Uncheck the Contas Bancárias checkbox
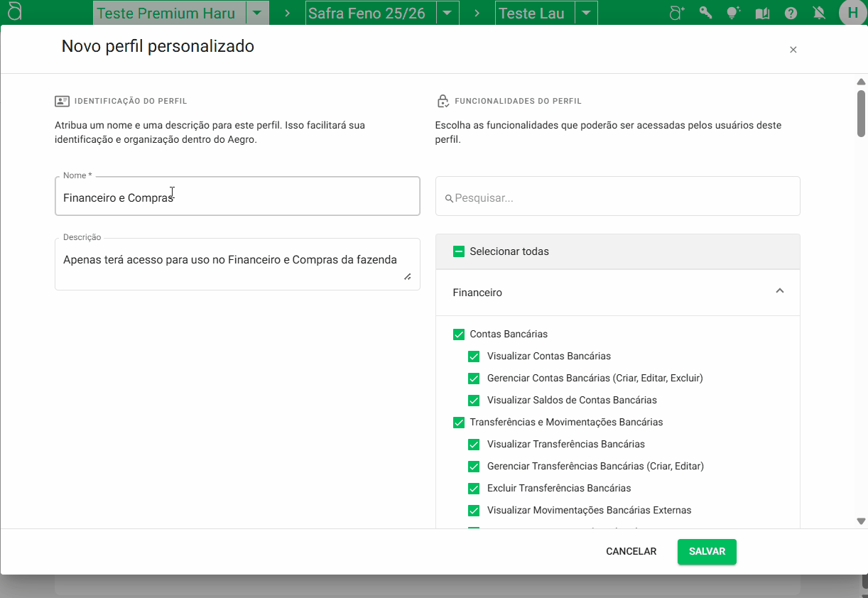This screenshot has width=868, height=598. coord(459,335)
